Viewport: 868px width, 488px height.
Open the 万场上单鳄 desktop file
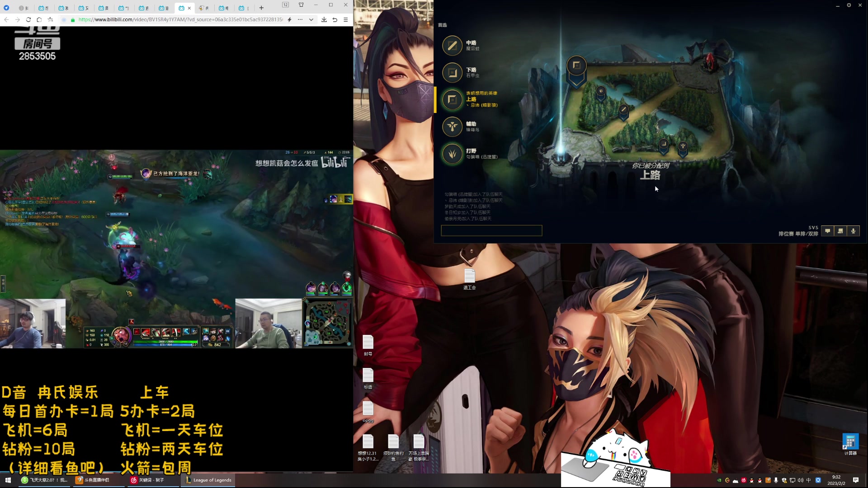tap(419, 448)
